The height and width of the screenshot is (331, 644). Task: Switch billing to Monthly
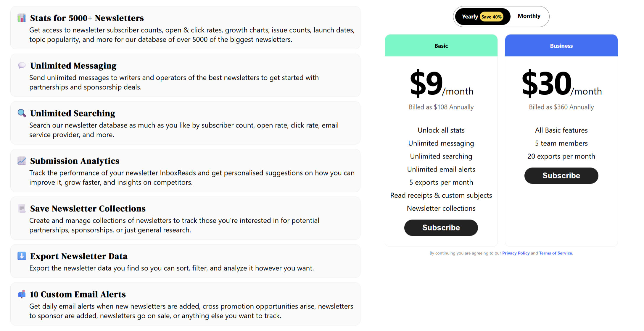(x=529, y=16)
